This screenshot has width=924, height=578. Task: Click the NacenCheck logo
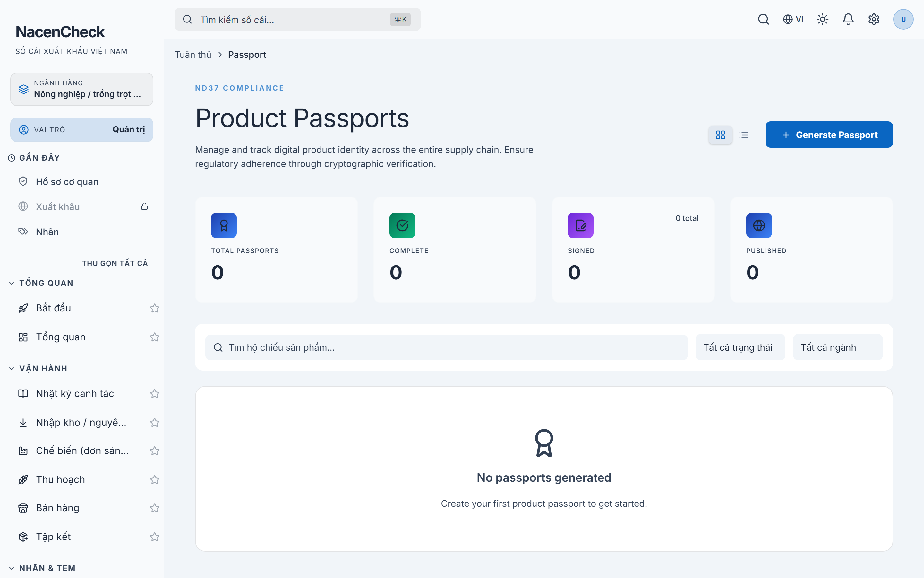point(60,32)
